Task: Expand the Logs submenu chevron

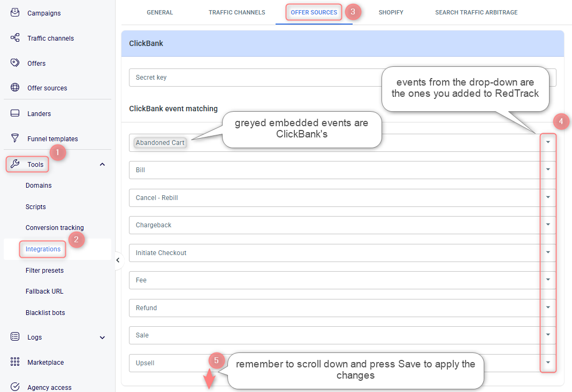Action: click(x=103, y=337)
